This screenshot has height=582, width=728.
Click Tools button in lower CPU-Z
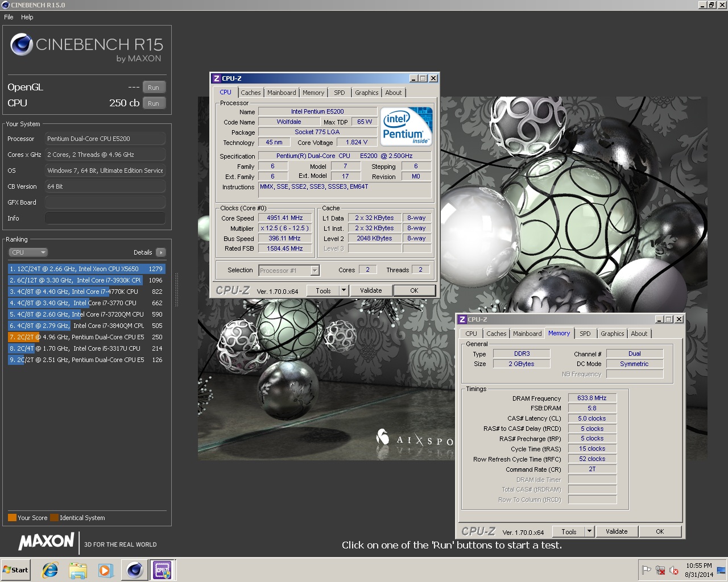coord(569,531)
